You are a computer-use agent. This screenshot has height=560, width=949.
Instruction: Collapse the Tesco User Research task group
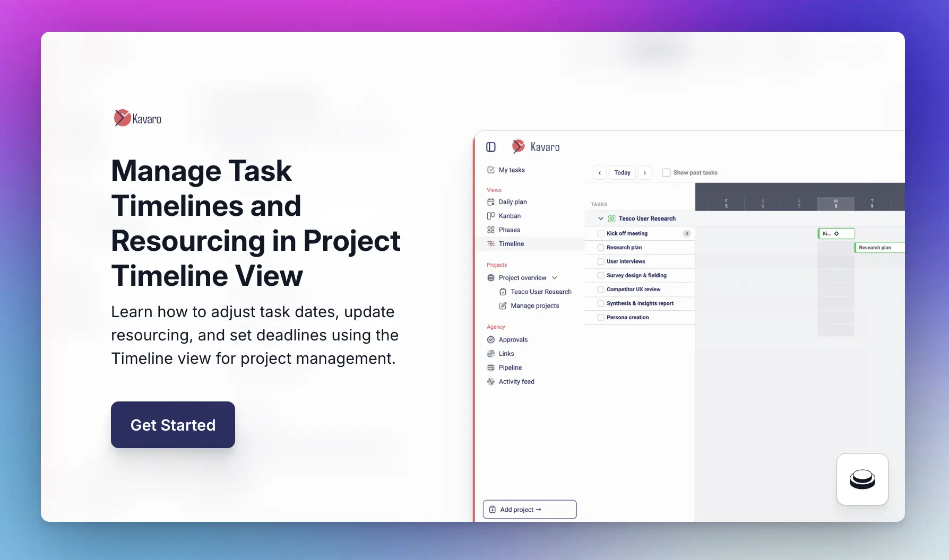(601, 218)
